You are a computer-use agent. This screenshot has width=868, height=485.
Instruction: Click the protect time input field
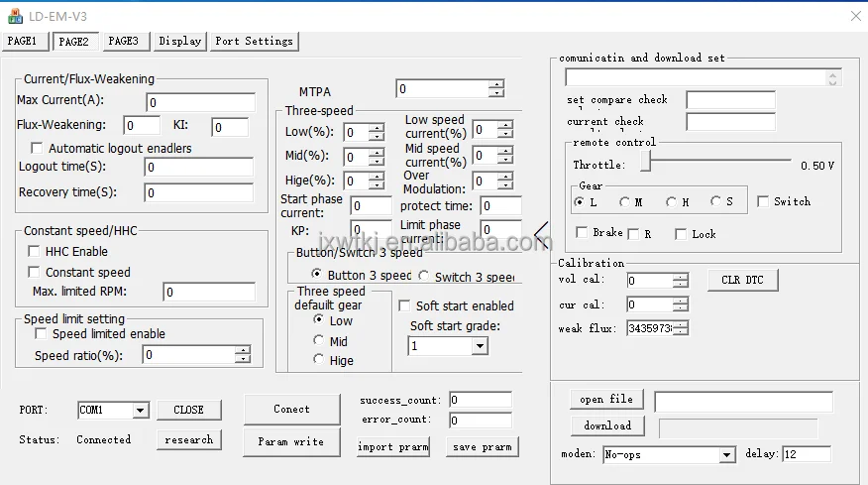click(501, 206)
